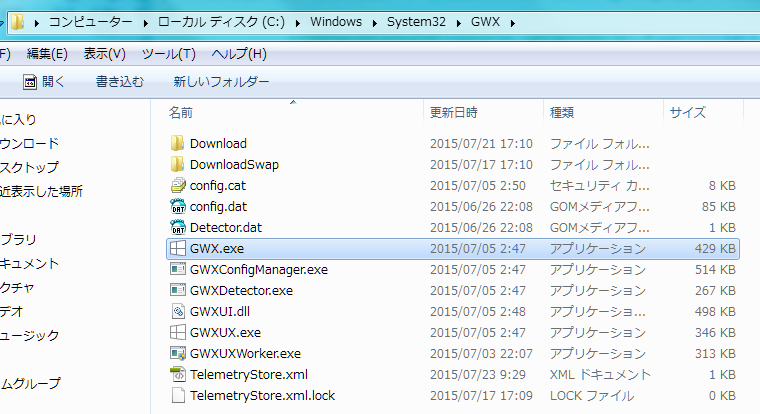Click the XML ドキュメント type cell

coord(600,375)
